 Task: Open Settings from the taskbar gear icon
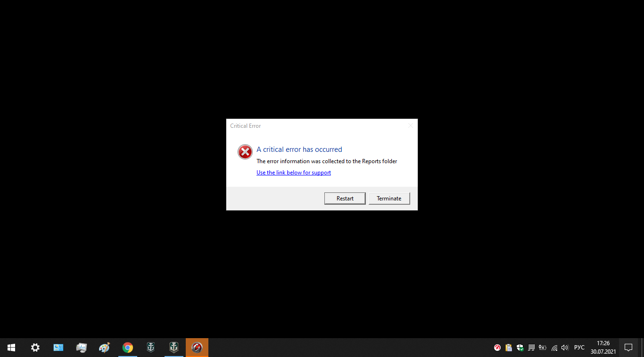(x=35, y=348)
